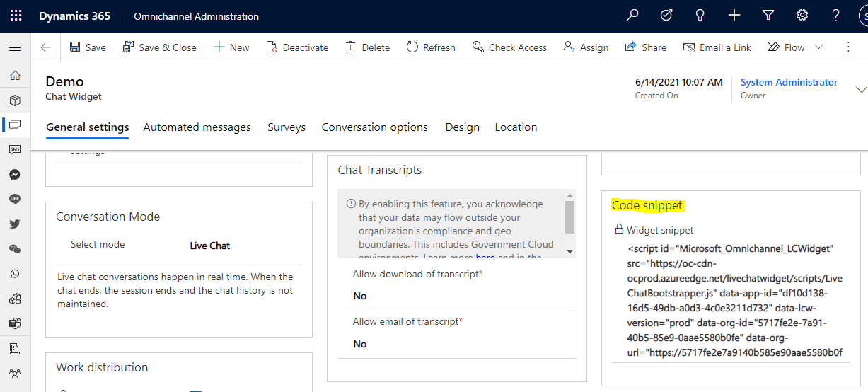Click the Code snippet heading
Screen dimensions: 868x392
point(647,205)
